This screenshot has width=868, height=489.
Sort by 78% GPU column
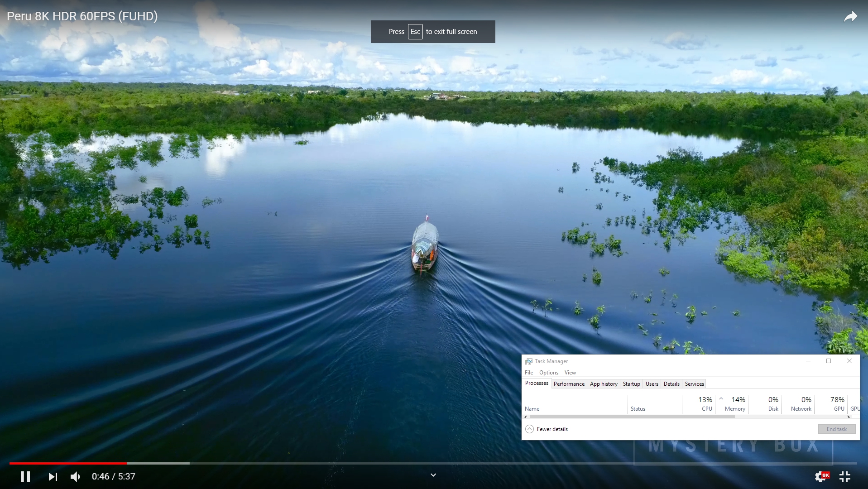pos(831,404)
